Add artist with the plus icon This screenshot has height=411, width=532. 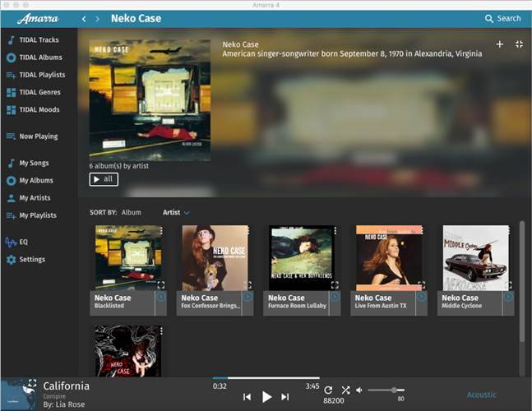click(x=500, y=44)
